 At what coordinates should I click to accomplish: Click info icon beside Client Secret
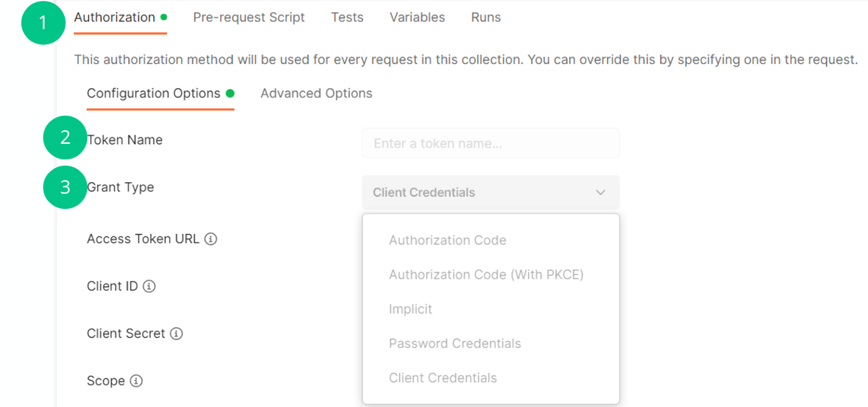tap(176, 333)
